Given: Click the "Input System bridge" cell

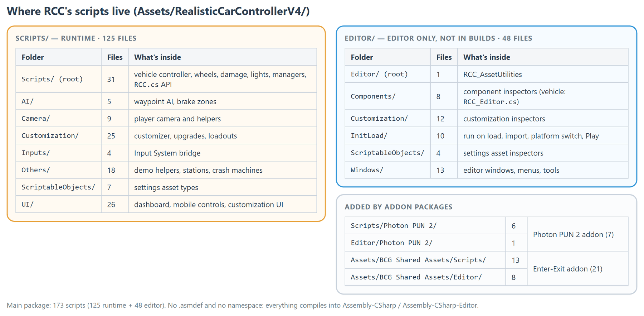Looking at the screenshot, I should click(223, 153).
